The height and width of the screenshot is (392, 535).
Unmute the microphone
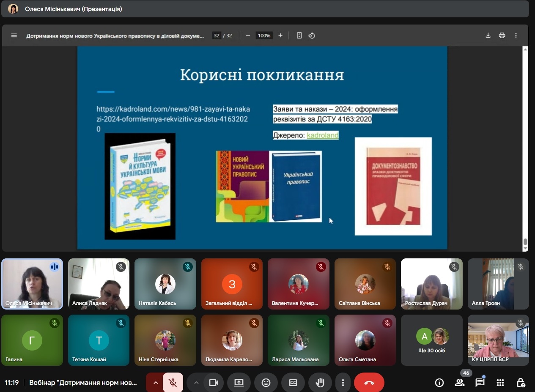[x=173, y=383]
